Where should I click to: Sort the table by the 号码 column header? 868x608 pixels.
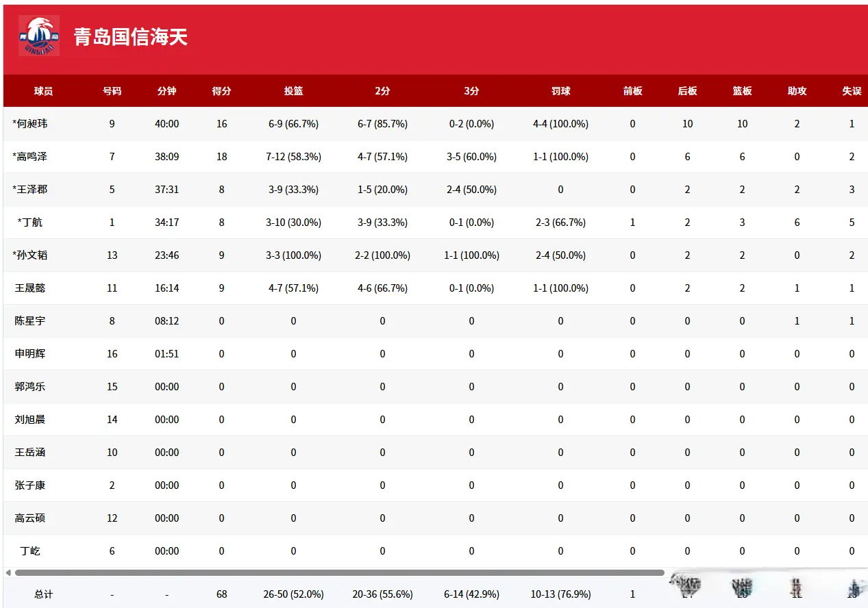112,90
